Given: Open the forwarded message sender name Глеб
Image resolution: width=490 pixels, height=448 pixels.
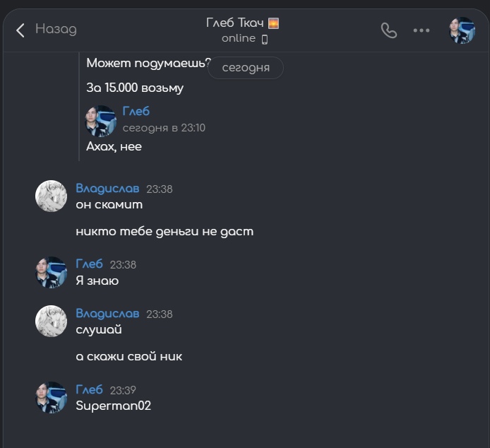Looking at the screenshot, I should (136, 112).
